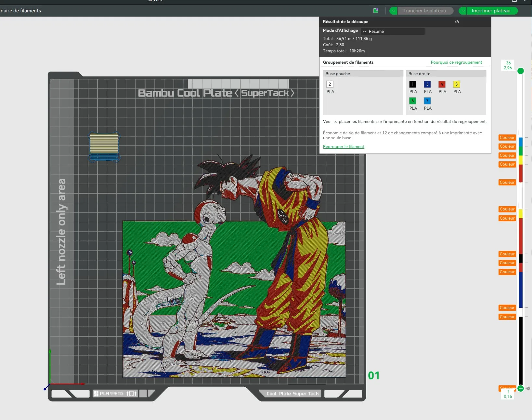Screen dimensions: 532x420
Task: Select light blue filament swatch number 7
Action: click(x=427, y=101)
